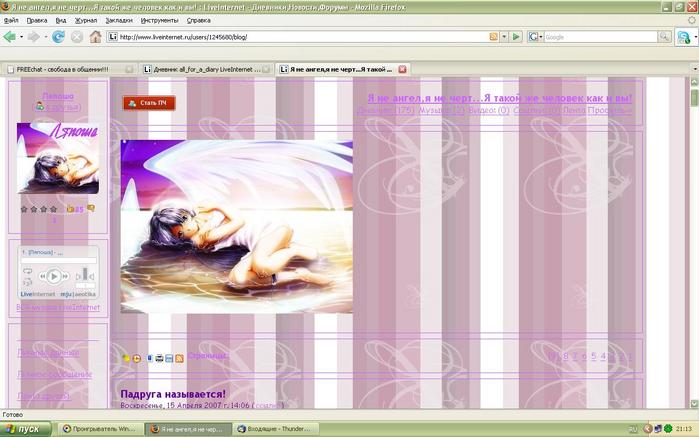
Task: Click the thumbs-down icon under avatar
Action: point(91,208)
